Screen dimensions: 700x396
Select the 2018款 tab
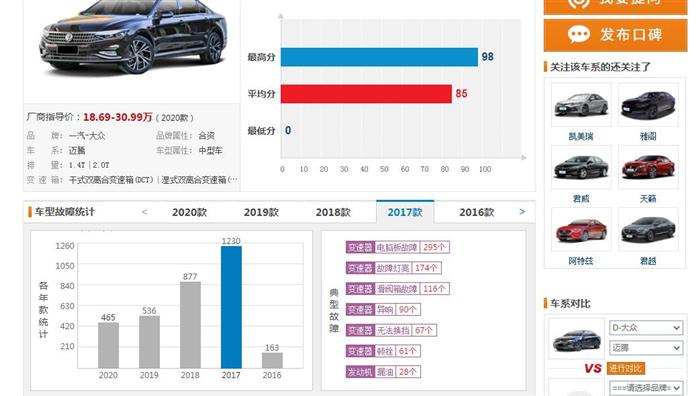pyautogui.click(x=333, y=213)
